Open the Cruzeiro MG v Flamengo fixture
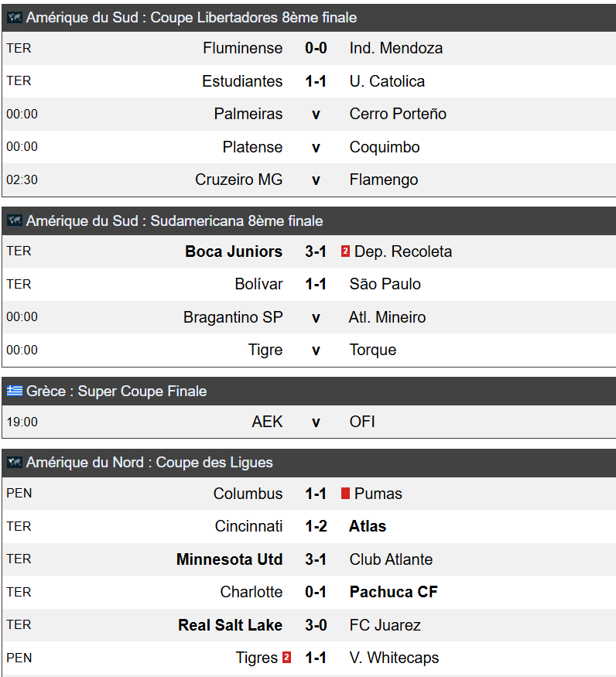616x677 pixels. click(x=309, y=180)
